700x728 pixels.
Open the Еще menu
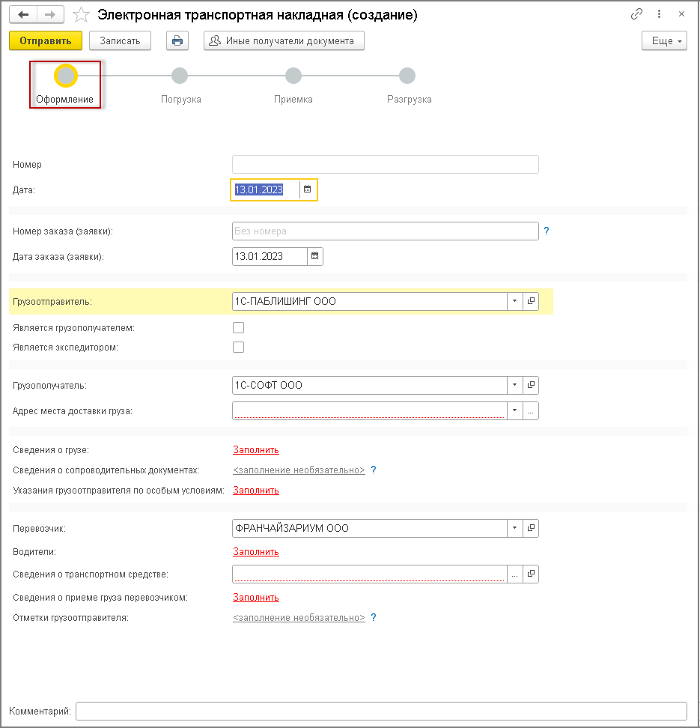point(664,40)
